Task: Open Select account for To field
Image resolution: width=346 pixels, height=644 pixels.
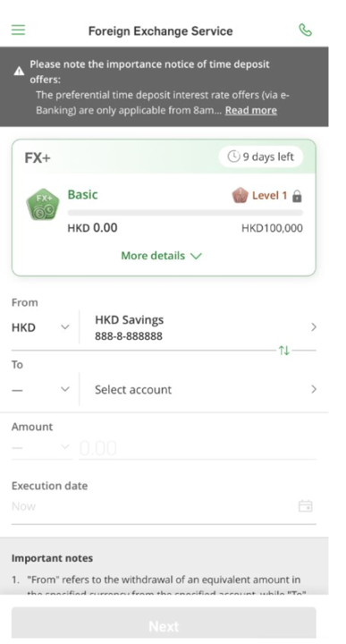Action: point(199,389)
